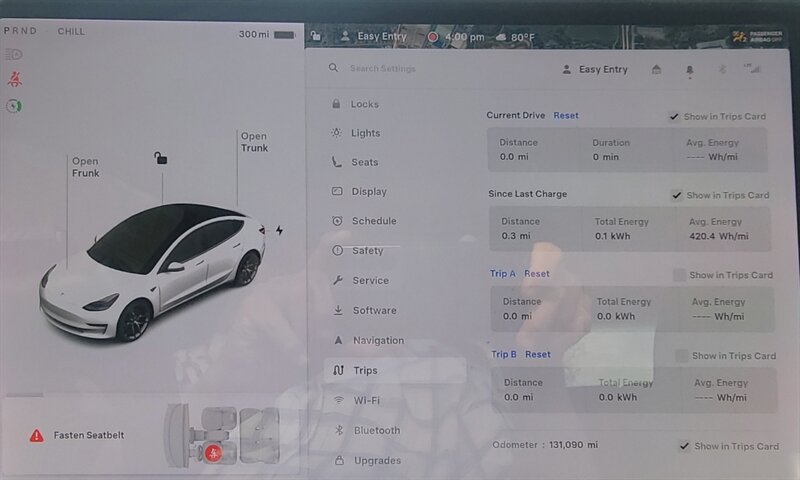The height and width of the screenshot is (480, 800).
Task: Tap the CHILL drive mode label
Action: (71, 32)
